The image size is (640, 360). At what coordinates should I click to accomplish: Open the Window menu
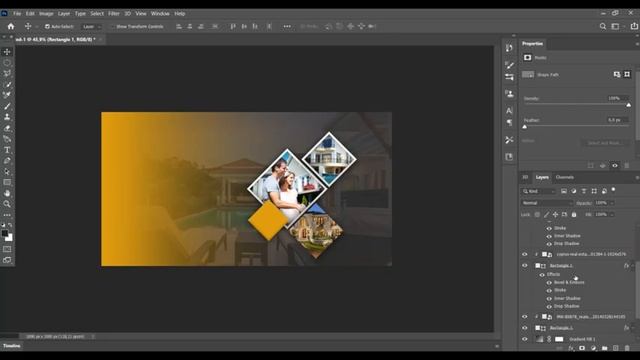[160, 13]
